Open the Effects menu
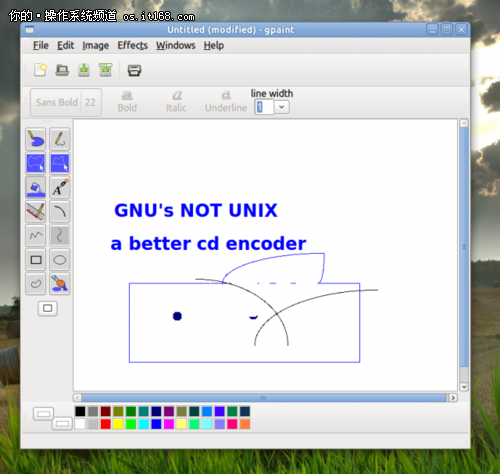Screen dimensions: 500x474 coord(132,45)
